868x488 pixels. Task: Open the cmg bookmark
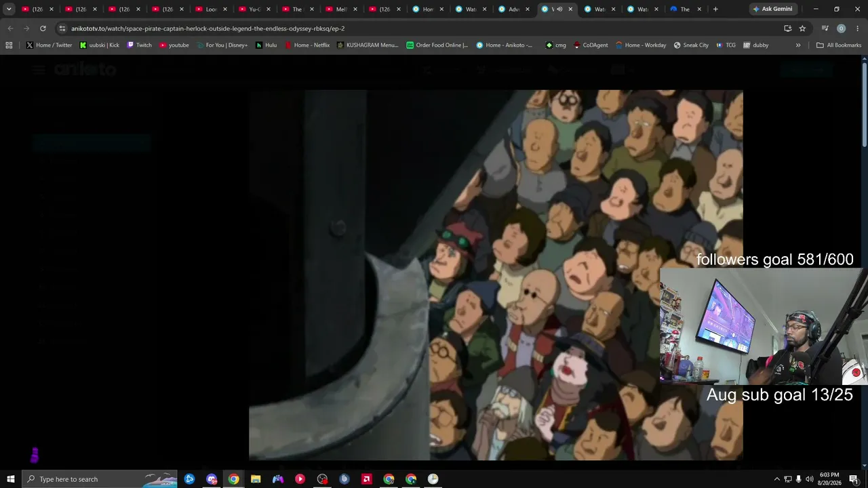click(x=556, y=45)
